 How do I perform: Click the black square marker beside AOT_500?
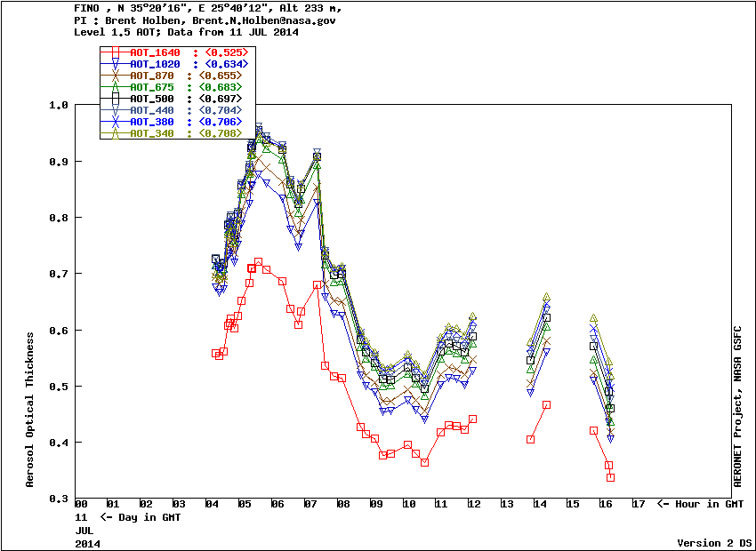tap(114, 99)
